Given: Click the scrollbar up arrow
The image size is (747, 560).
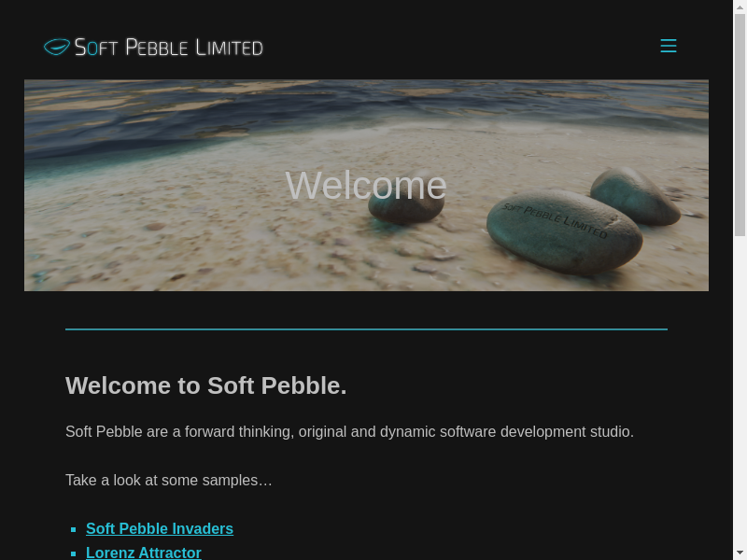Looking at the screenshot, I should tap(740, 7).
